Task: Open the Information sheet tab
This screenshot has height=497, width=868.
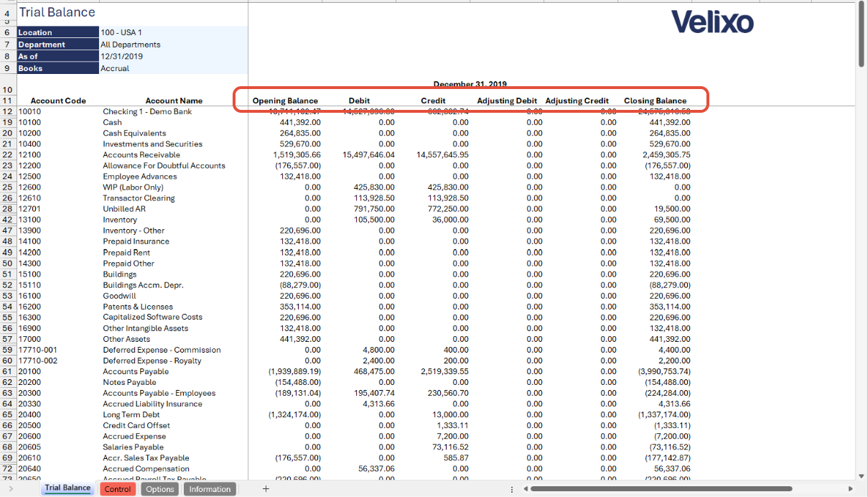Action: click(210, 489)
